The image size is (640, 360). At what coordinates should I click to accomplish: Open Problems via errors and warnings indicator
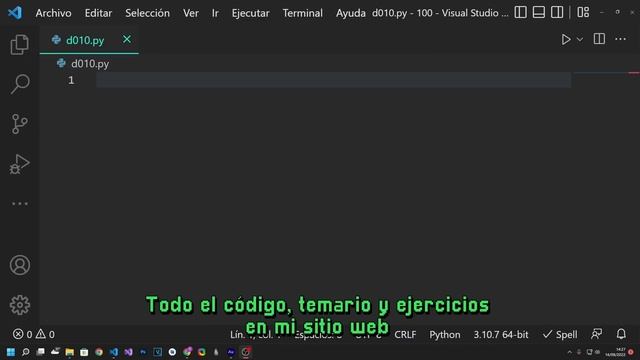33,334
